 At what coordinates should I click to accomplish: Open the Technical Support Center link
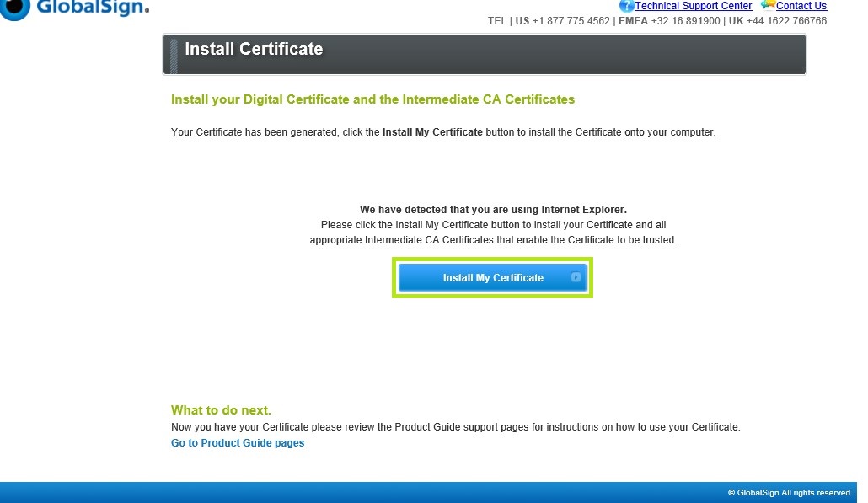click(694, 6)
